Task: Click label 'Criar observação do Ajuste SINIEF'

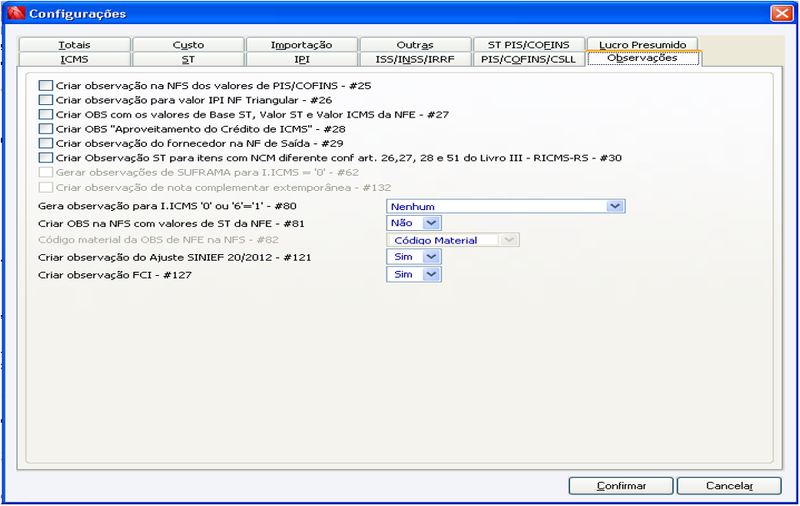Action: pyautogui.click(x=174, y=257)
